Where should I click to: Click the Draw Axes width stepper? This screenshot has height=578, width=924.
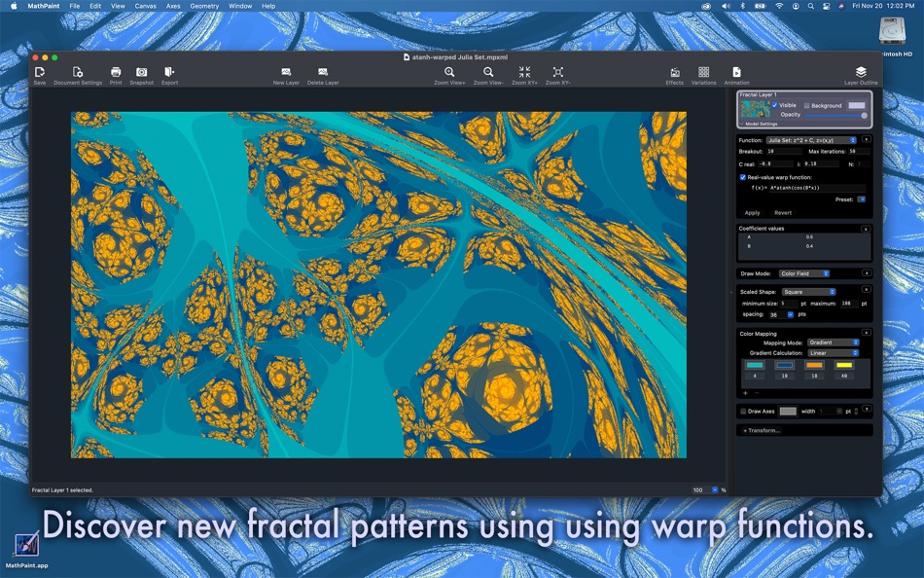coord(856,411)
